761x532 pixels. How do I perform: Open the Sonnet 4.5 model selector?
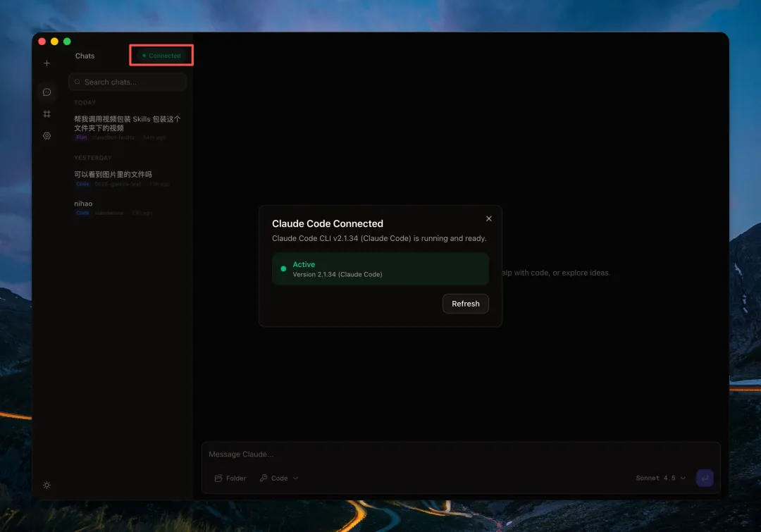(660, 478)
